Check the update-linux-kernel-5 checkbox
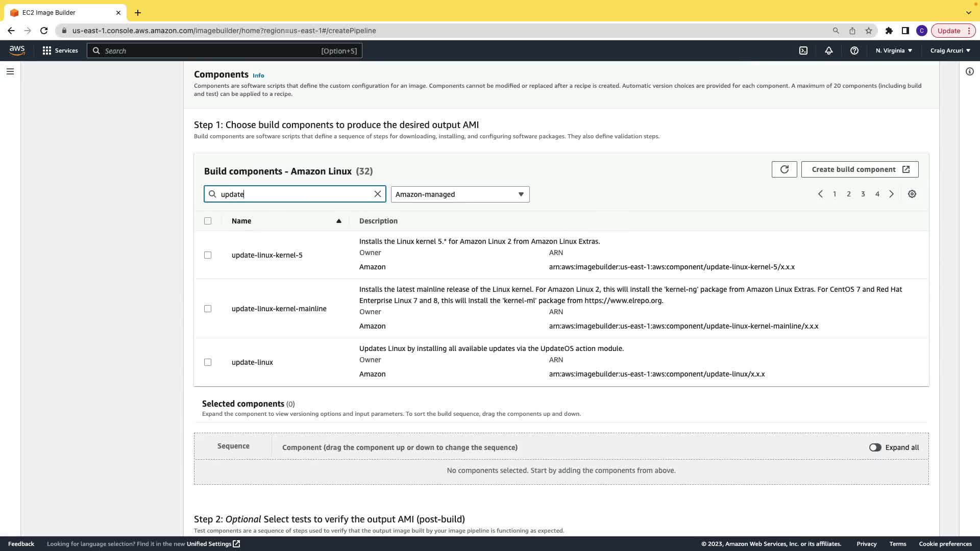Viewport: 980px width, 551px height. [208, 255]
